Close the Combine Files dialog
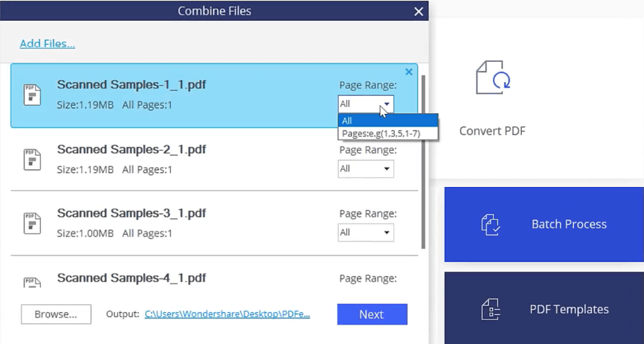 click(418, 11)
